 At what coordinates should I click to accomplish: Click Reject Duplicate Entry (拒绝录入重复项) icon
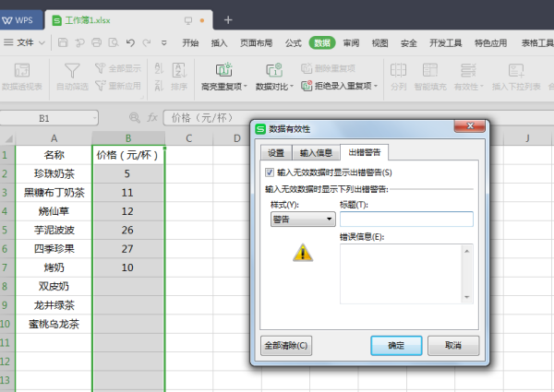point(307,86)
